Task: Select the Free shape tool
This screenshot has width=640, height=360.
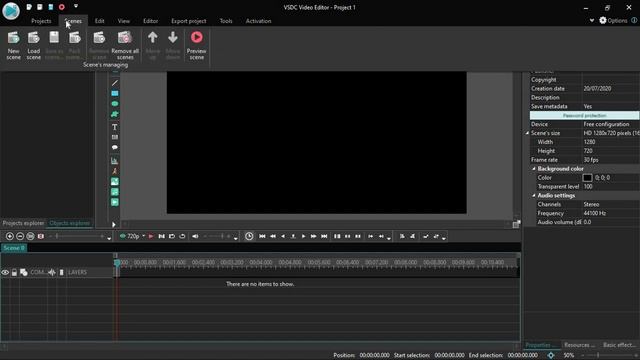Action: click(x=115, y=114)
